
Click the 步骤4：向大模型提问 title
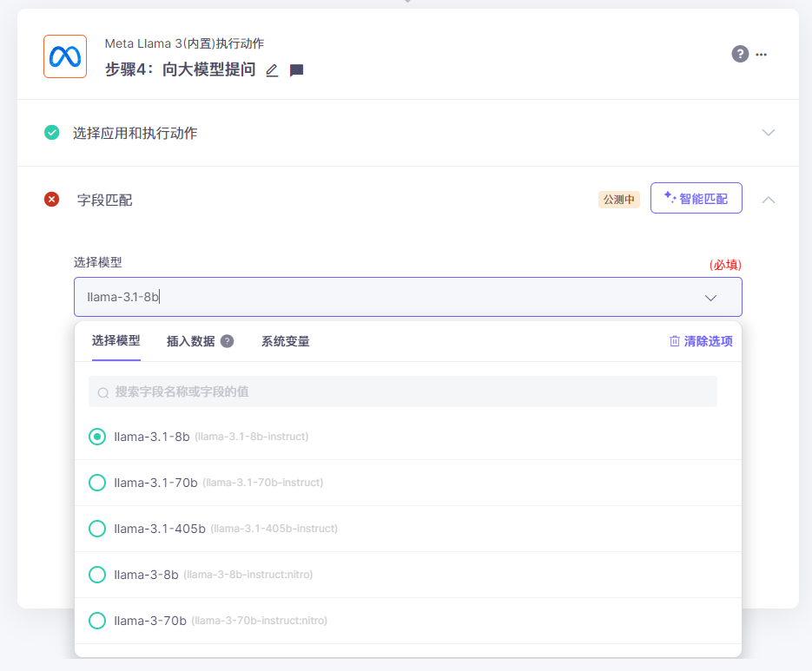coord(181,69)
